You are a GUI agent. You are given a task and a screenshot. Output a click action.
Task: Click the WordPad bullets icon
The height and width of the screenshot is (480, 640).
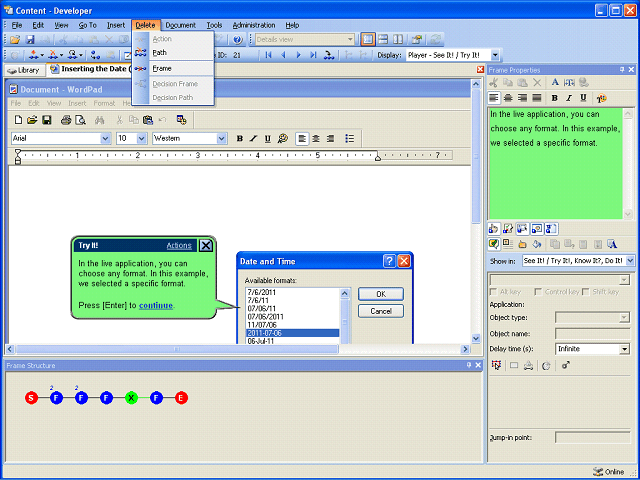(x=349, y=139)
